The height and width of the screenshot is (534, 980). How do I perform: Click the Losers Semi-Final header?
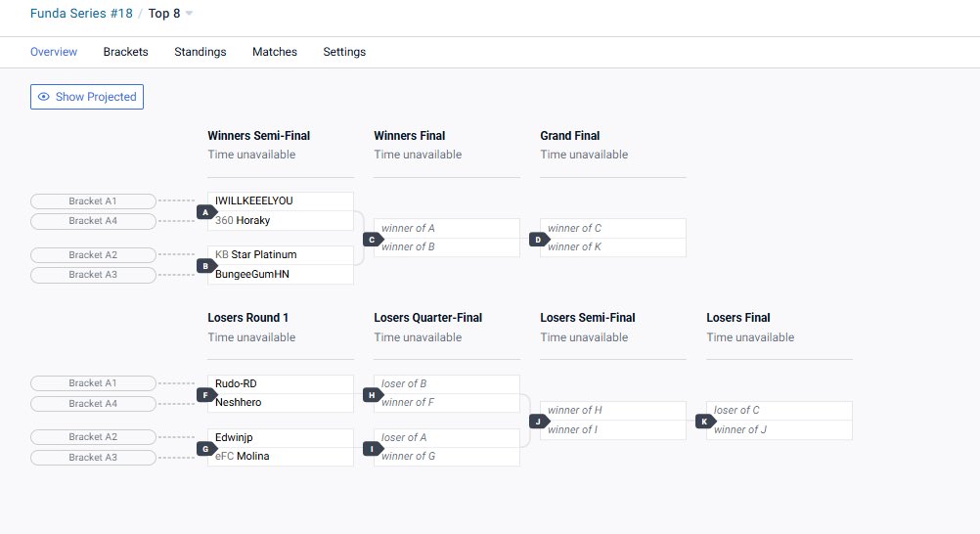588,318
